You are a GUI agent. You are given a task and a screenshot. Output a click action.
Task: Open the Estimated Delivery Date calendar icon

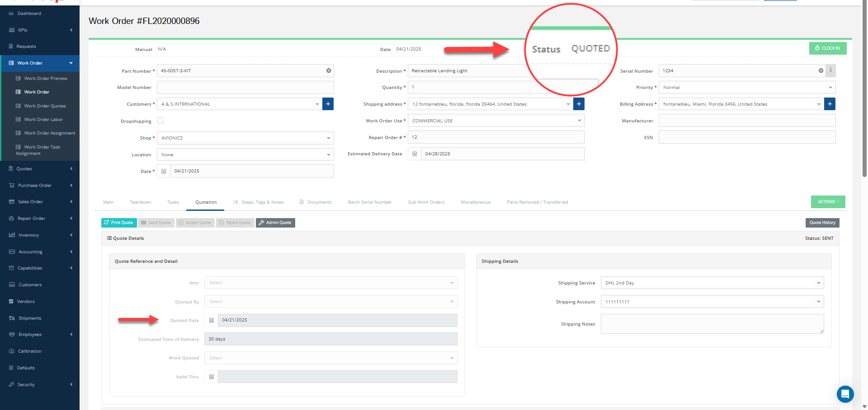[415, 154]
